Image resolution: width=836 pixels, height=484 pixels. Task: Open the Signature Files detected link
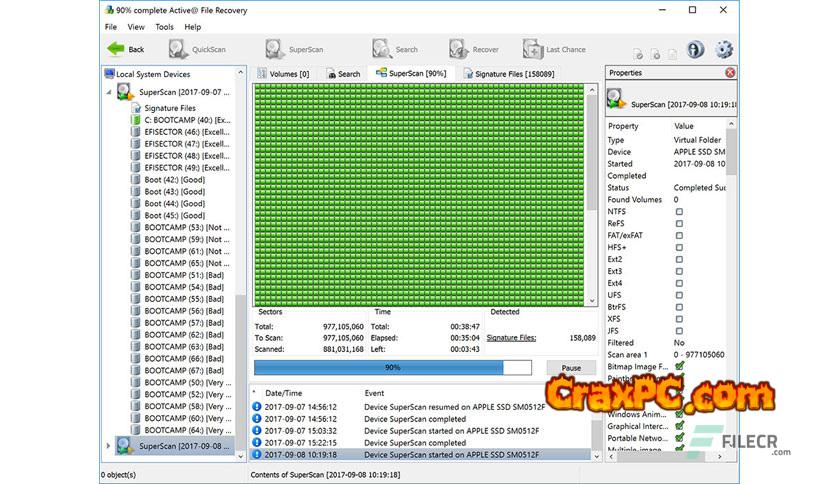pos(511,338)
